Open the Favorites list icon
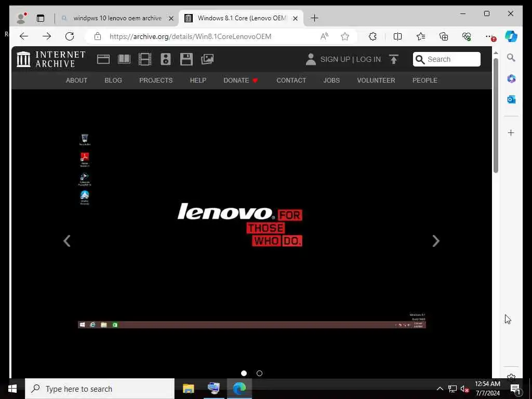Viewport: 532px width, 399px height. click(421, 36)
